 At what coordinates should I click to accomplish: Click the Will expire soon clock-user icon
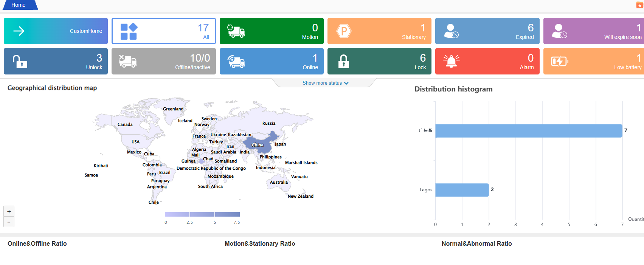coord(559,31)
